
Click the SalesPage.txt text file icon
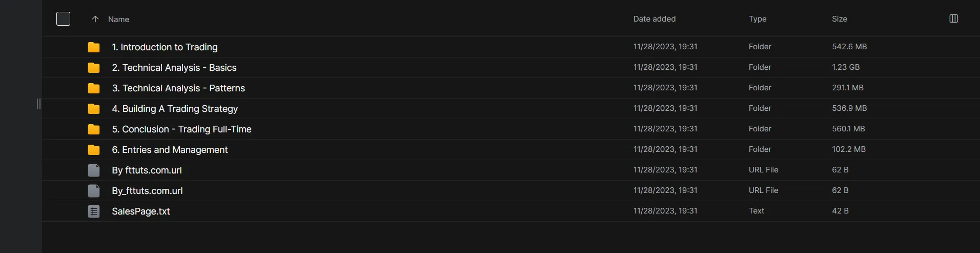pyautogui.click(x=94, y=211)
